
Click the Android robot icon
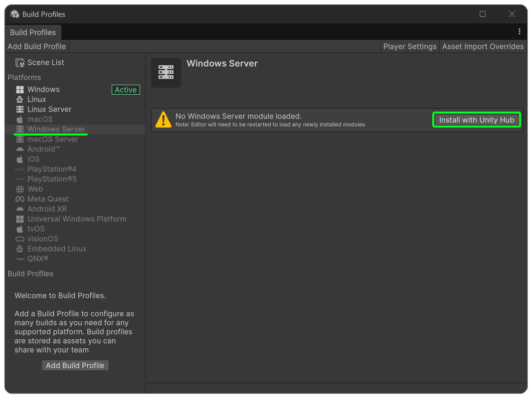coord(20,149)
